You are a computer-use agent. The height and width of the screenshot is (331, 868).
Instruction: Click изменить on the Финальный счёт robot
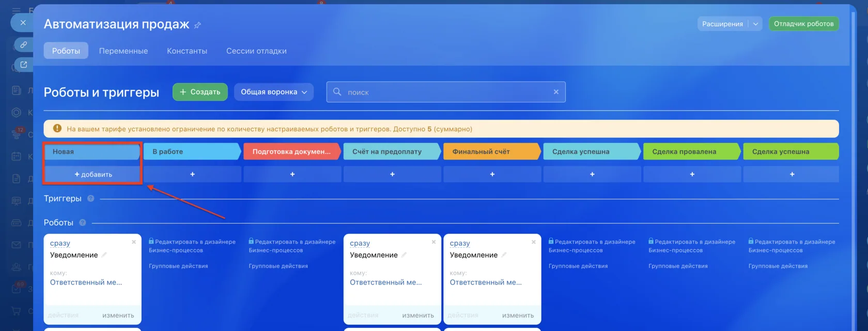click(x=518, y=316)
